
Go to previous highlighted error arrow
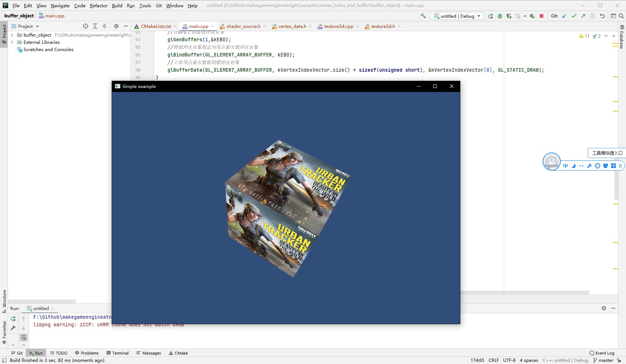tap(606, 36)
